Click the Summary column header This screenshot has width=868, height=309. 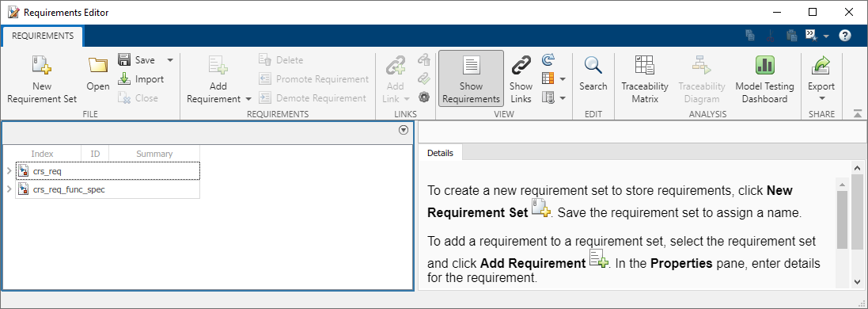click(x=154, y=154)
